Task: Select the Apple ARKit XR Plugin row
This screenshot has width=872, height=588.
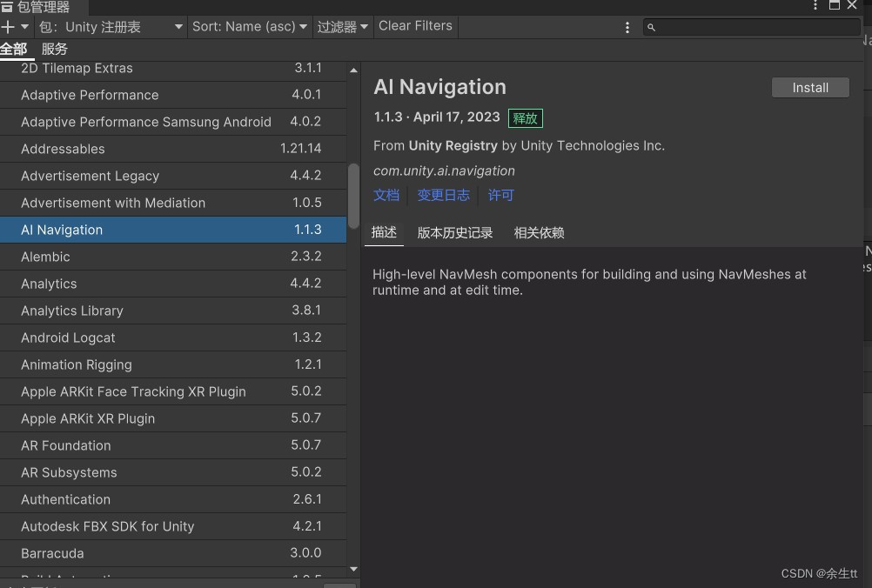Action: 173,418
